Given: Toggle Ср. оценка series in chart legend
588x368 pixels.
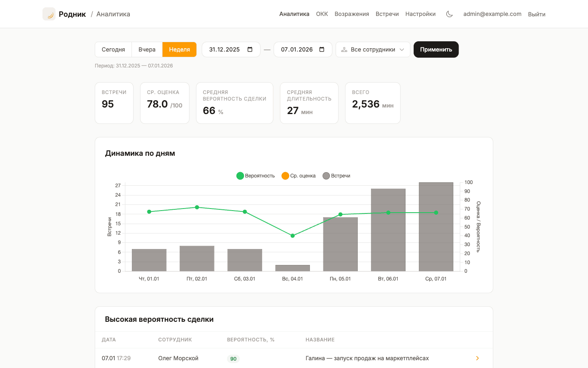Looking at the screenshot, I should [298, 176].
